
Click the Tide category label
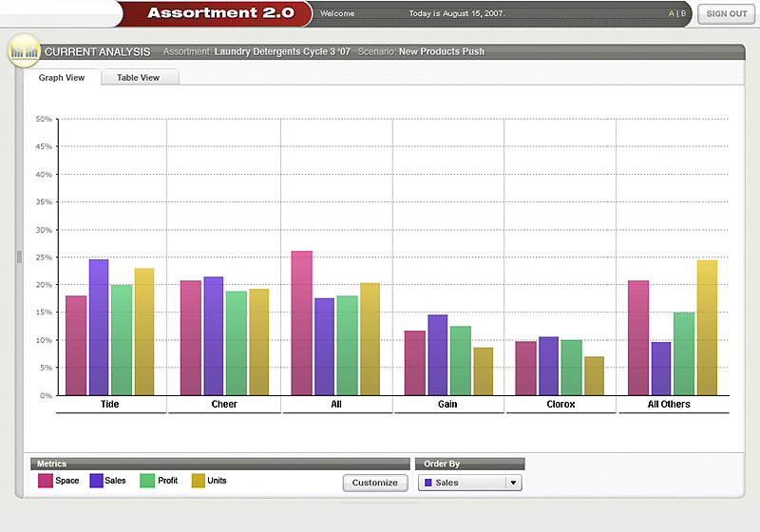110,404
